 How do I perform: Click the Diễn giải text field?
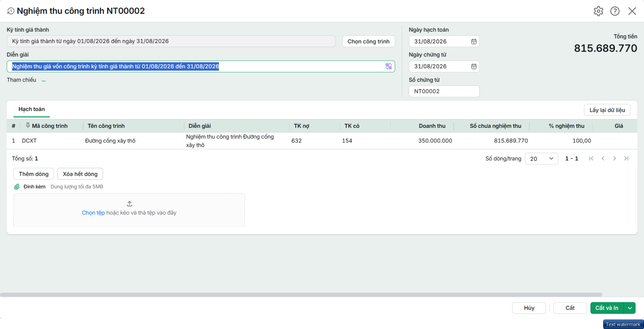click(200, 66)
